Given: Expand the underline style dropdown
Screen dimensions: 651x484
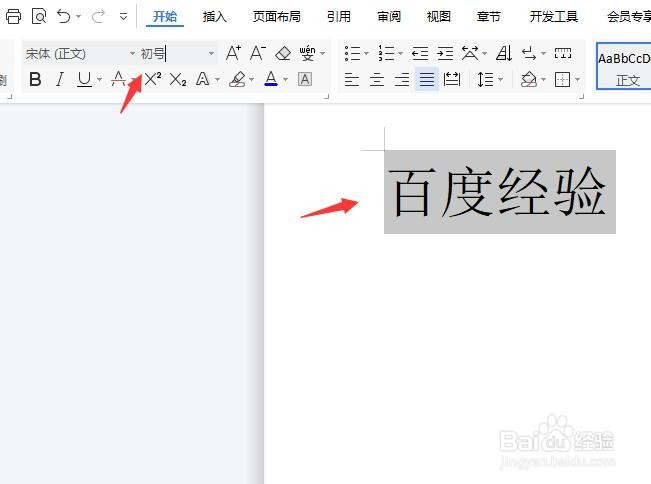Looking at the screenshot, I should coord(99,79).
